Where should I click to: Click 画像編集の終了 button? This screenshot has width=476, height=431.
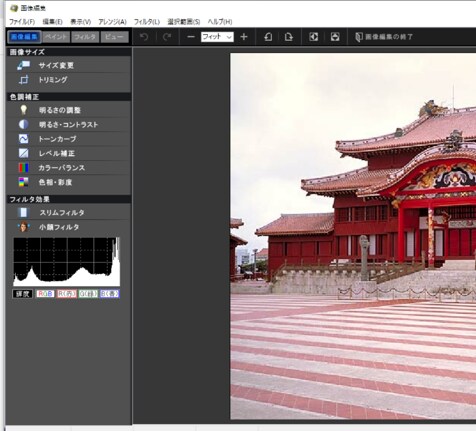coord(384,37)
